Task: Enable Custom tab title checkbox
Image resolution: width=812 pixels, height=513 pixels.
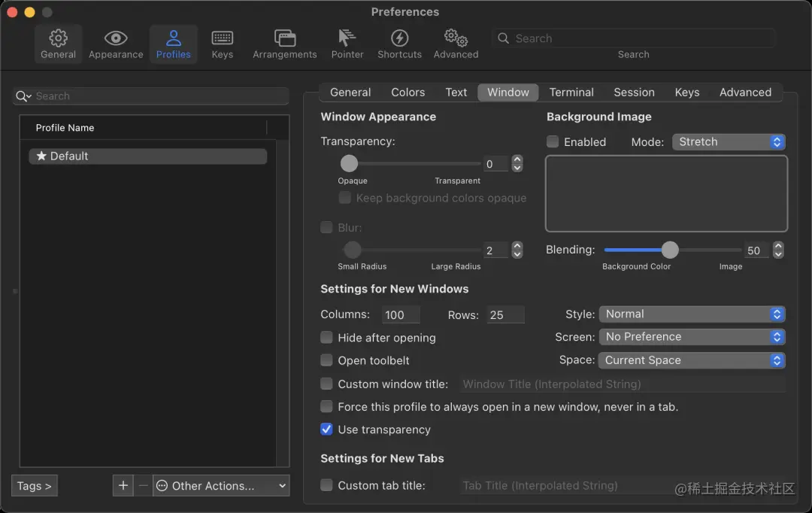Action: pos(326,485)
